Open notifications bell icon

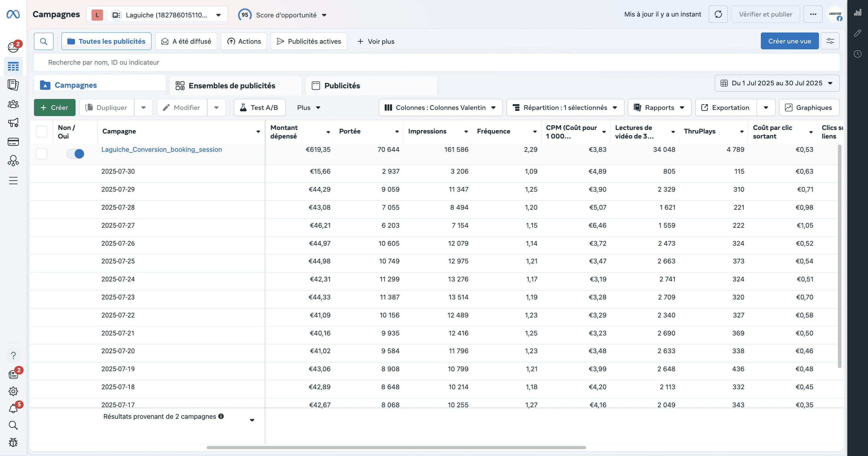pos(13,408)
